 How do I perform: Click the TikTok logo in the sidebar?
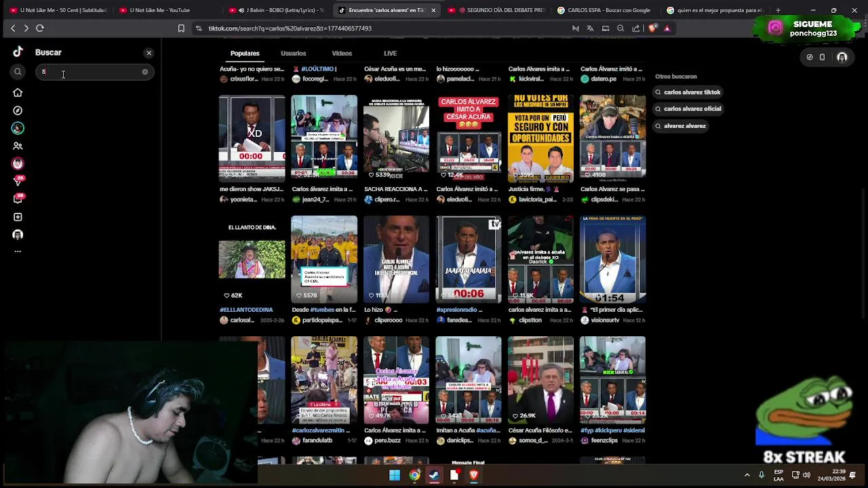pyautogui.click(x=18, y=52)
